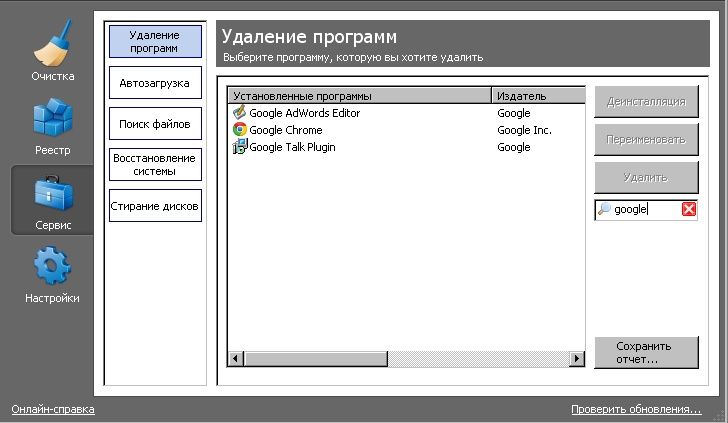This screenshot has height=423, width=728.
Task: Click the Сохранить отчет button
Action: (643, 352)
